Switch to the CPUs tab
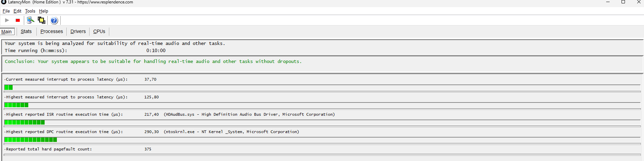 coord(99,31)
